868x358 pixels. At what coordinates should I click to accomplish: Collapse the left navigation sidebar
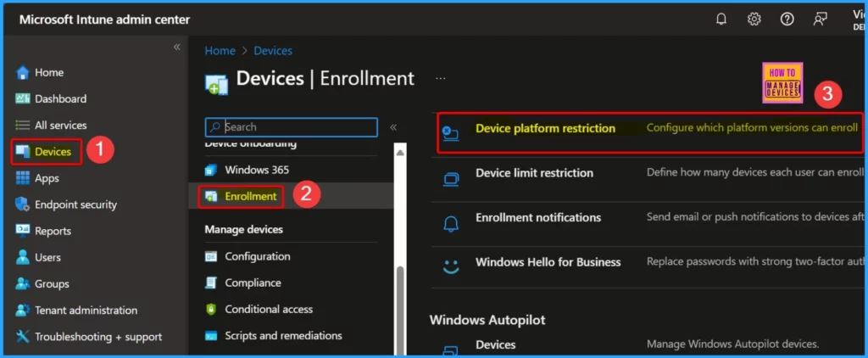(x=177, y=48)
